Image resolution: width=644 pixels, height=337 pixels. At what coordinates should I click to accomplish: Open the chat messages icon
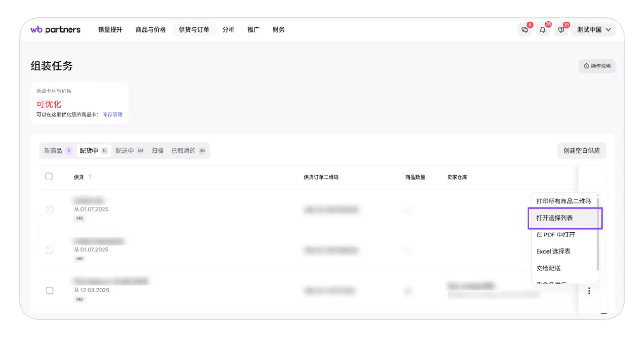point(525,30)
